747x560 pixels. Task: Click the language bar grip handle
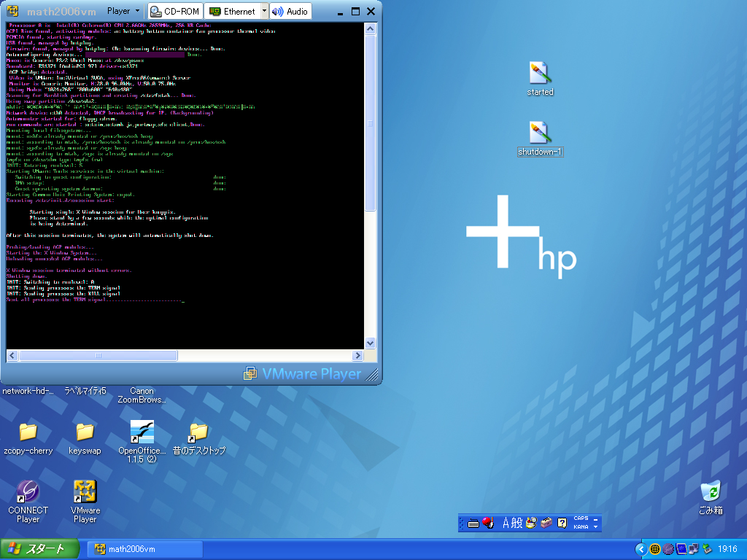(x=461, y=523)
